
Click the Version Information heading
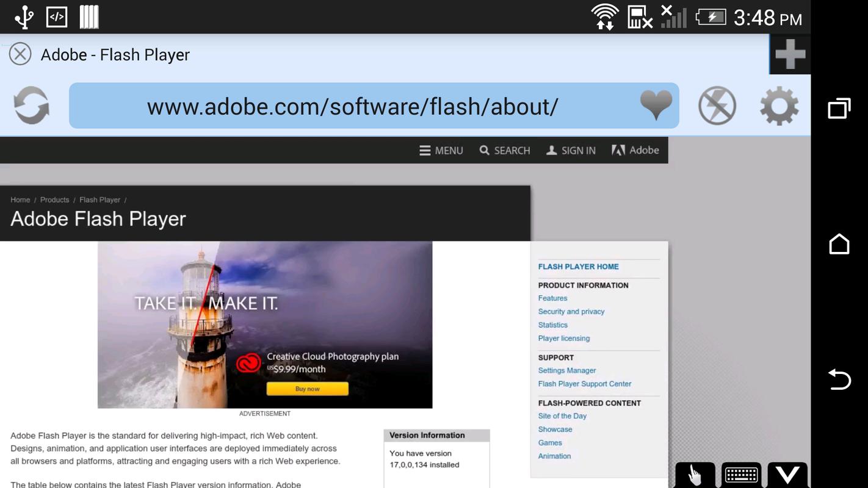[x=427, y=436]
